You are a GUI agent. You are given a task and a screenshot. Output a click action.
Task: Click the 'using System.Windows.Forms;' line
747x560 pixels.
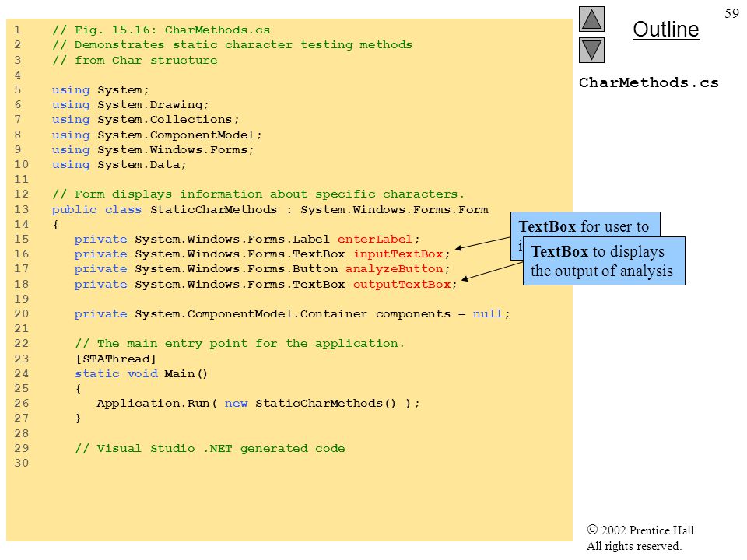153,149
